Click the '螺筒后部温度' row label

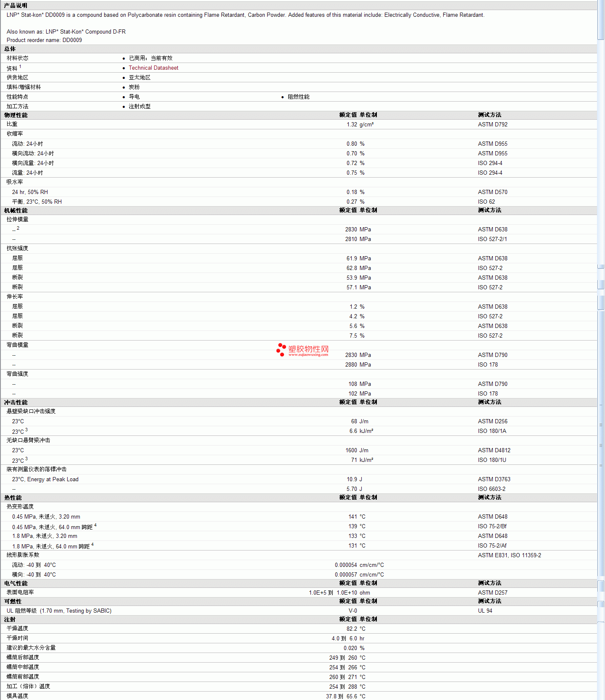coord(23,657)
